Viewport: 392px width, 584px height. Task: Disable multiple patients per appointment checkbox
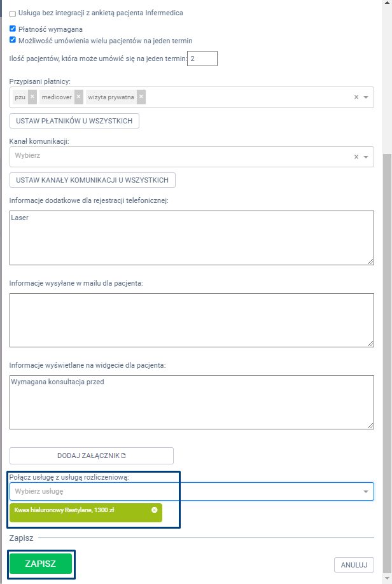pyautogui.click(x=13, y=40)
